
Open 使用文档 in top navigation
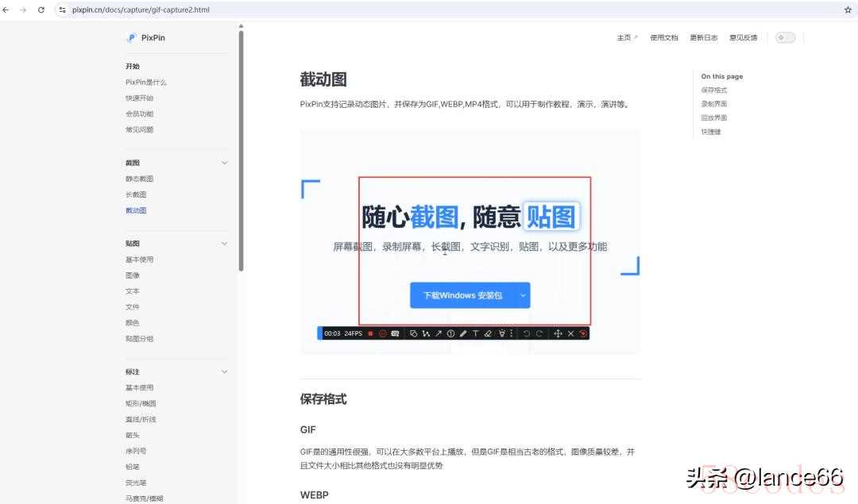tap(663, 37)
